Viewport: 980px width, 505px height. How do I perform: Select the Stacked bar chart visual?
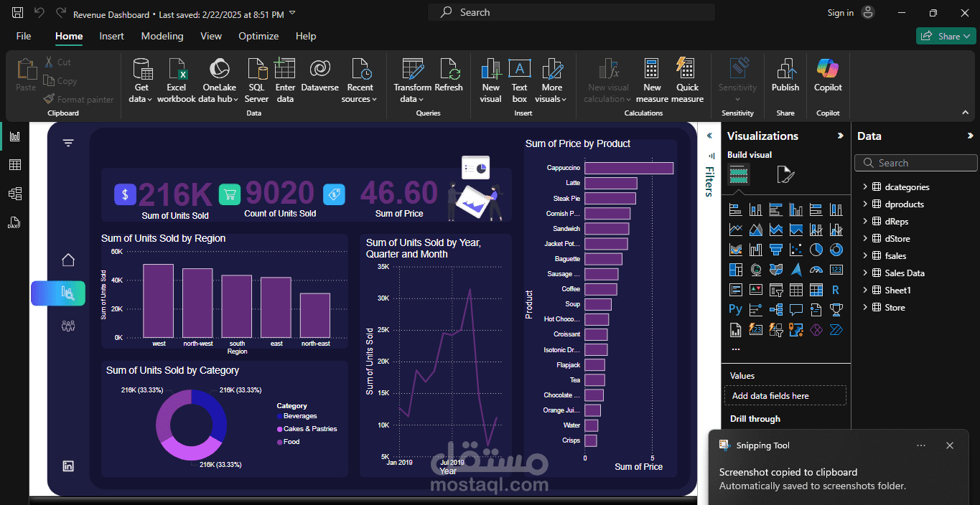click(736, 209)
